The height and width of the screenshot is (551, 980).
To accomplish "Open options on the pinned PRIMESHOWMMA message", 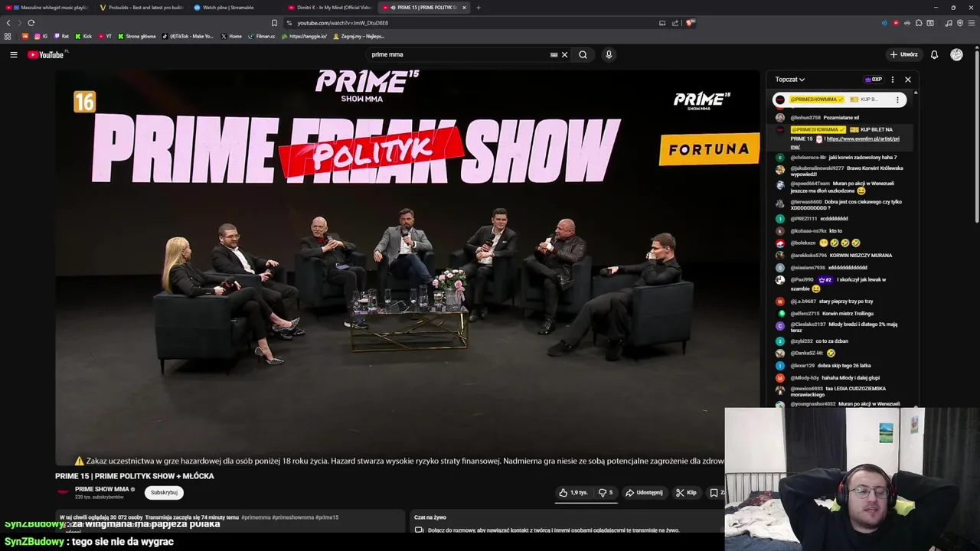I will 897,99.
